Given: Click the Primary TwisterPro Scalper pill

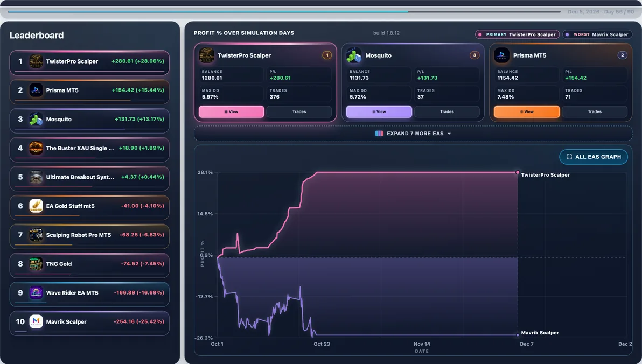Looking at the screenshot, I should [x=517, y=34].
